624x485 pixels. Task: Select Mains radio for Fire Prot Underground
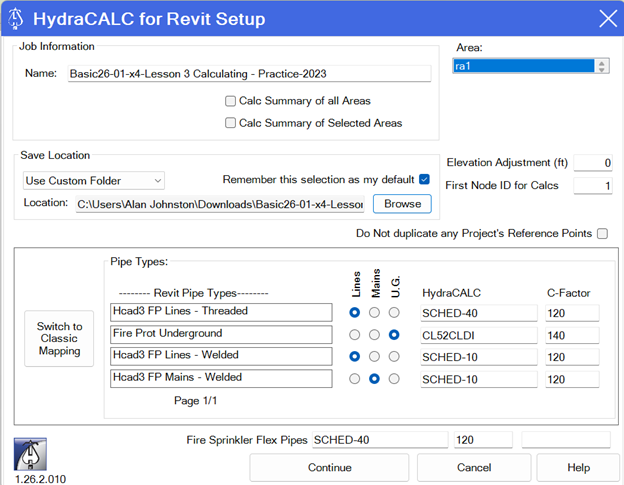pos(374,335)
